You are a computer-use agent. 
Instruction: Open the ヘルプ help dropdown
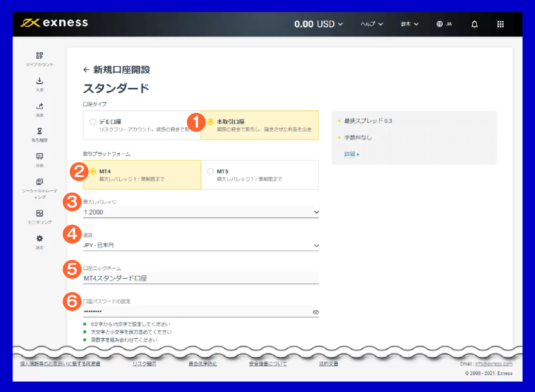coord(372,24)
